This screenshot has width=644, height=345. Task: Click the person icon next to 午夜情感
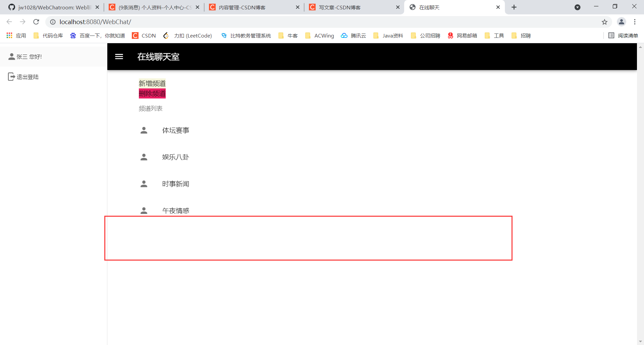[x=144, y=211]
